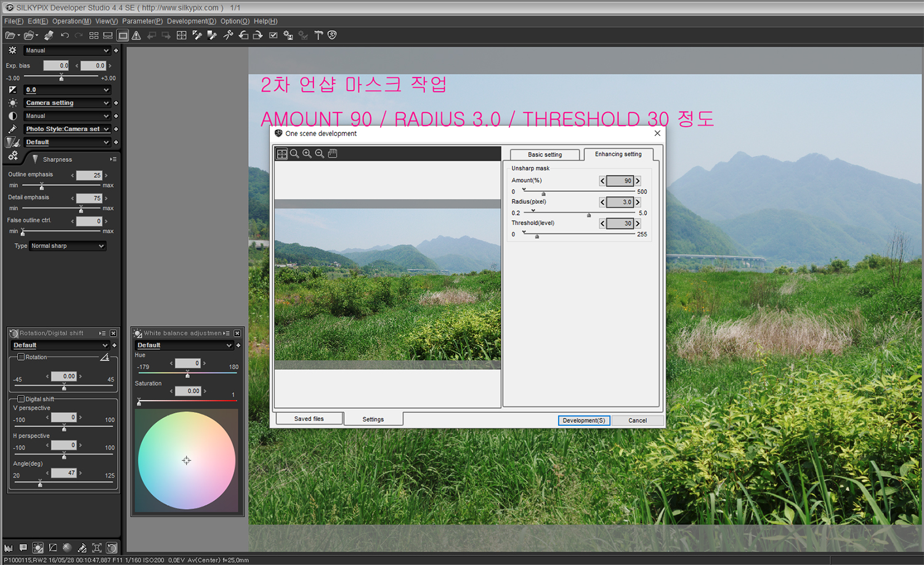Expand the Photo Style dropdown
Image resolution: width=924 pixels, height=565 pixels.
[68, 129]
